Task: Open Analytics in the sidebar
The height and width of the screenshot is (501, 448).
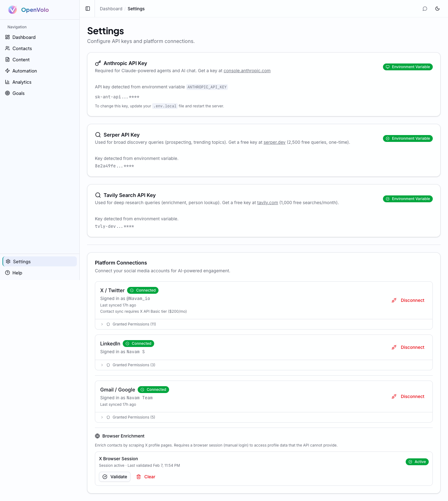Action: 40,82
